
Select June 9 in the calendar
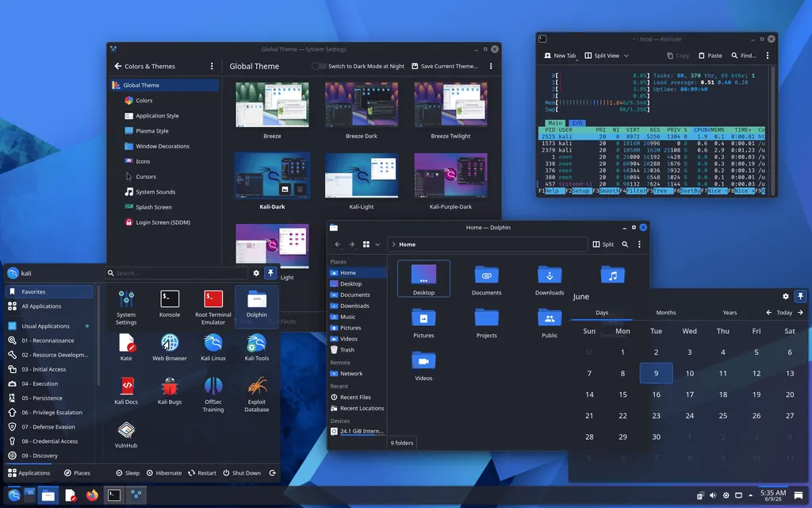(656, 373)
